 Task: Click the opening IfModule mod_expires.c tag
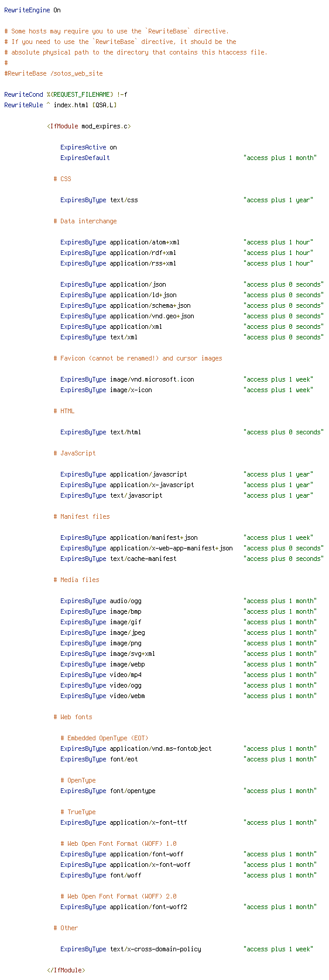click(x=89, y=126)
